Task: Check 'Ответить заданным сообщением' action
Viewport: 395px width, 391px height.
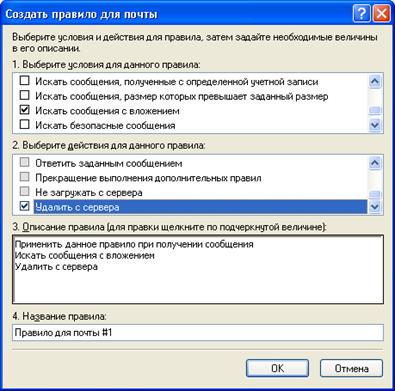Action: pyautogui.click(x=25, y=162)
